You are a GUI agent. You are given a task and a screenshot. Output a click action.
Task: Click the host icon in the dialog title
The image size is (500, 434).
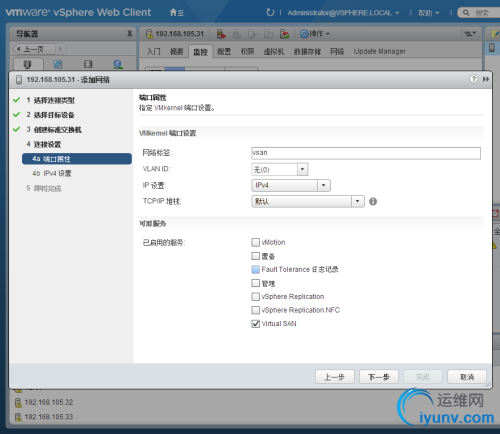pyautogui.click(x=19, y=79)
